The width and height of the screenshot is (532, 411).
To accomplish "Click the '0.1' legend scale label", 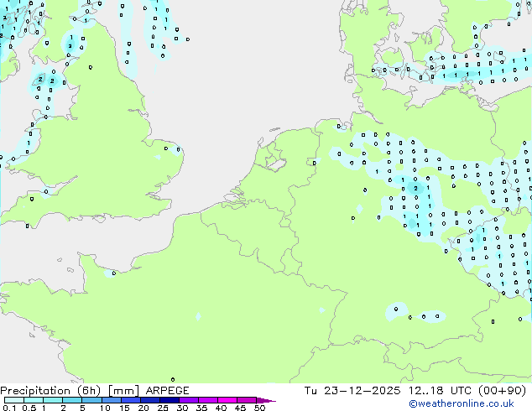I will tap(9, 408).
